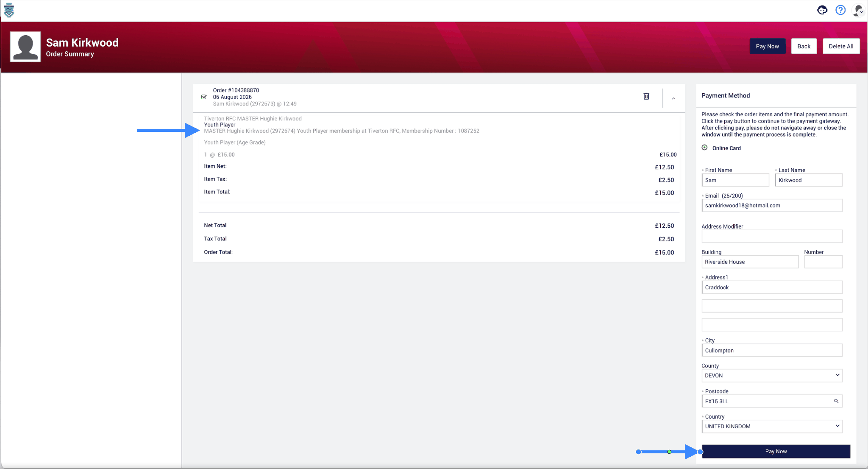
Task: Open the user account avatar menu
Action: [859, 10]
